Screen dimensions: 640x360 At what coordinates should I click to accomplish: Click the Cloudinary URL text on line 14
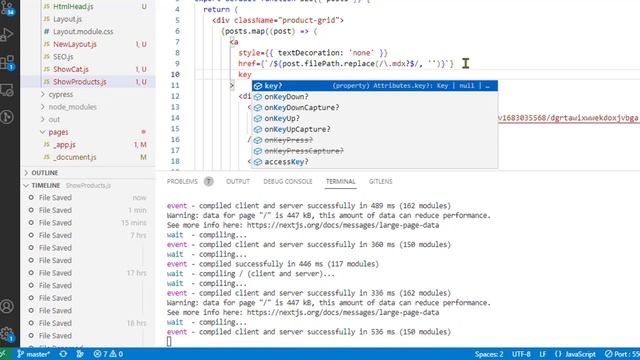click(569, 118)
